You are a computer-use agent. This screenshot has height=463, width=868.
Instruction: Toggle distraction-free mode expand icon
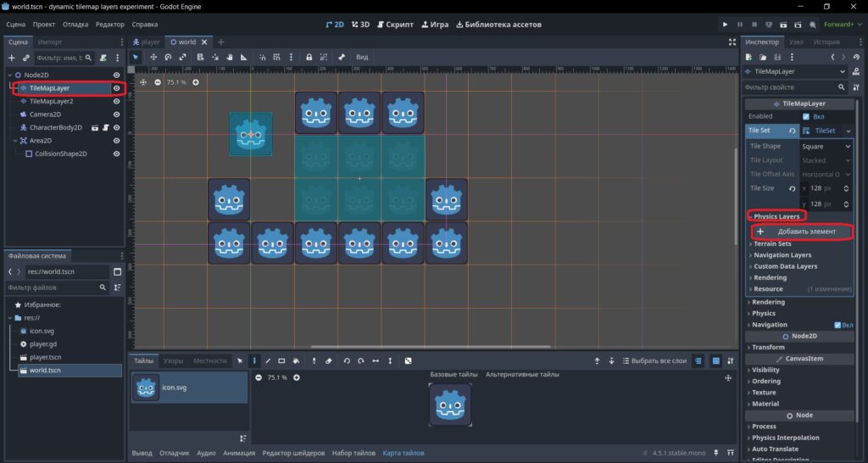coord(732,42)
